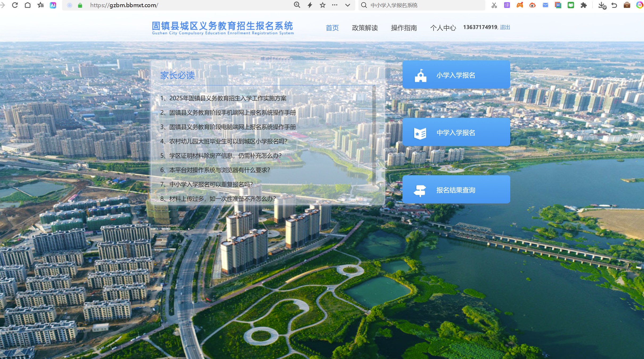The image size is (644, 359).
Task: Click the 小学入学报名 button
Action: tap(456, 75)
